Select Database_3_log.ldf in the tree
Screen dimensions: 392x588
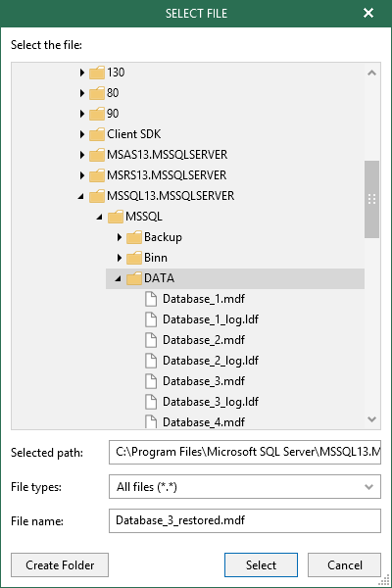[x=211, y=402]
